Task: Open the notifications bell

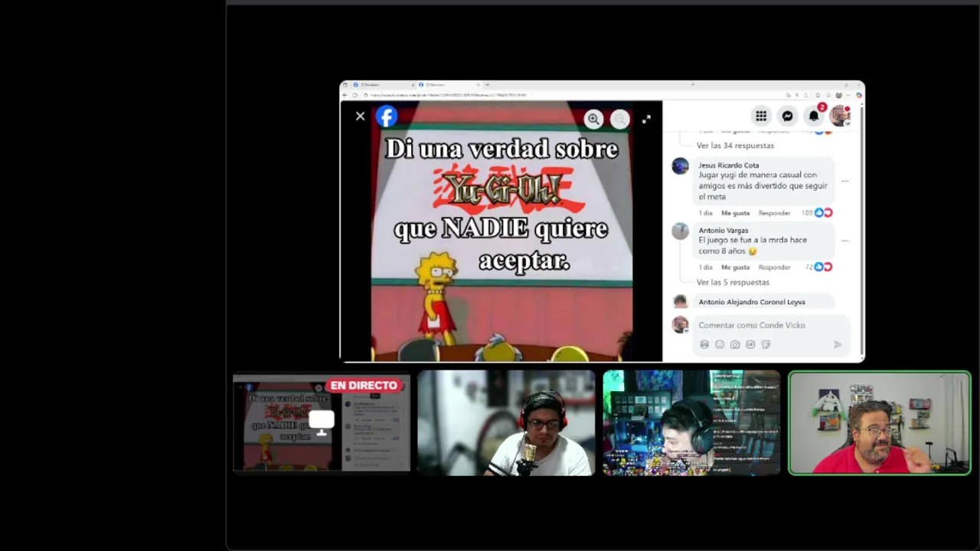Action: (x=814, y=116)
